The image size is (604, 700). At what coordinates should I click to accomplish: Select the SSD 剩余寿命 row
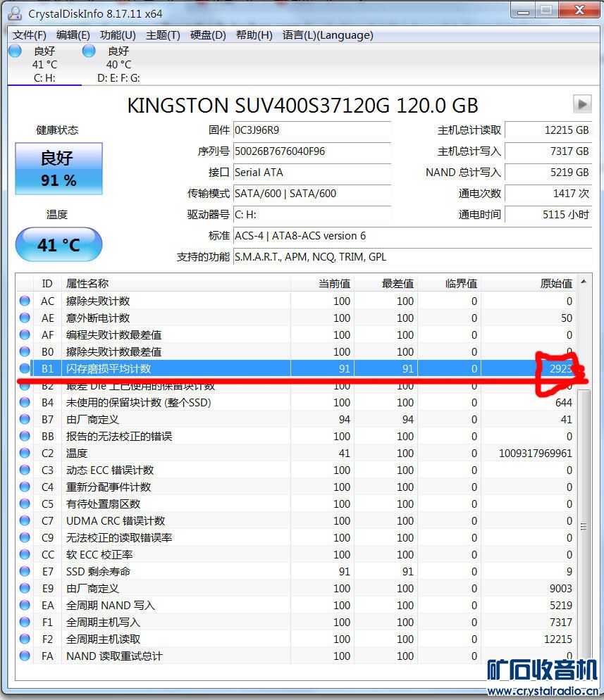pyautogui.click(x=296, y=571)
